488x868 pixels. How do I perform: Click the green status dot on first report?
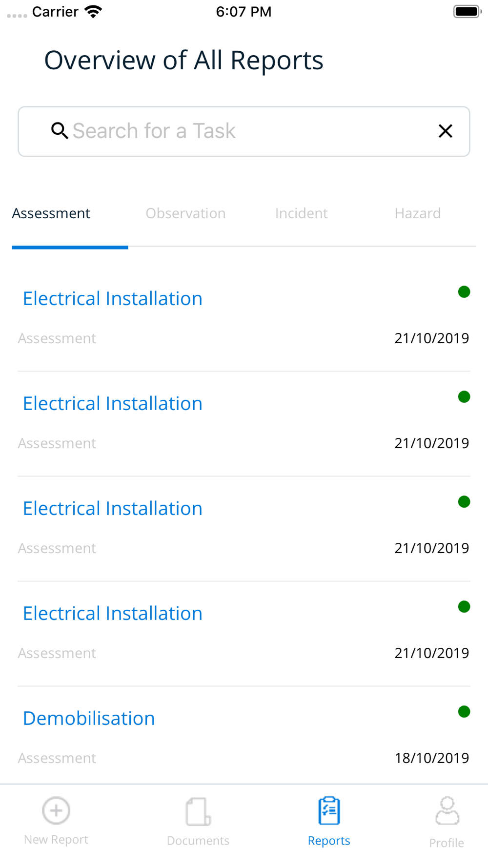coord(464,292)
